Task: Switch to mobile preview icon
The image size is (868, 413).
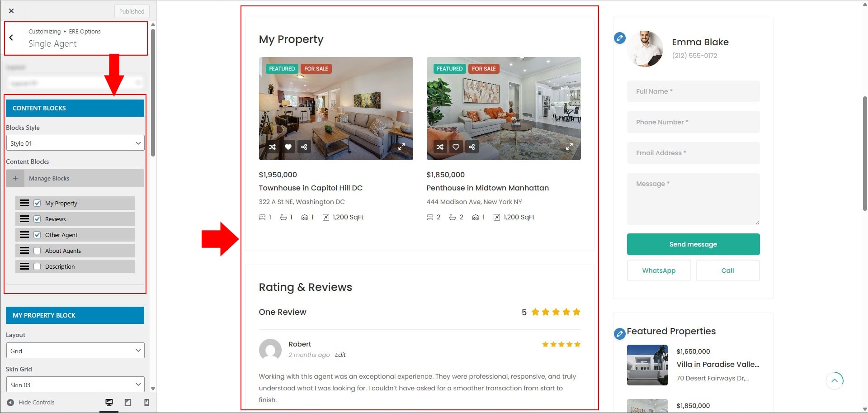Action: [x=146, y=403]
